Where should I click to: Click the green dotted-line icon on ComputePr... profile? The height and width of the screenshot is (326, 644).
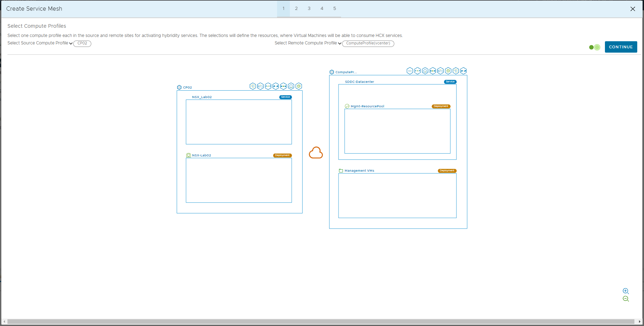(417, 71)
